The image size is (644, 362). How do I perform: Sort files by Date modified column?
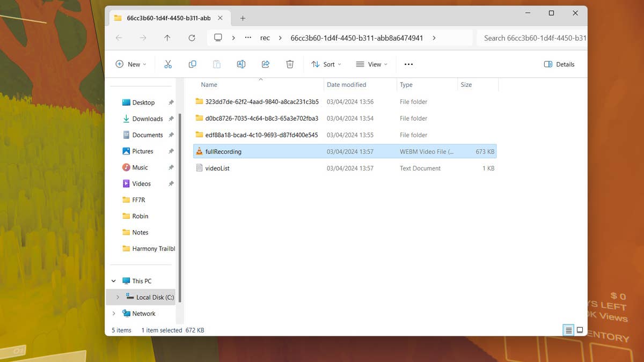pos(346,85)
